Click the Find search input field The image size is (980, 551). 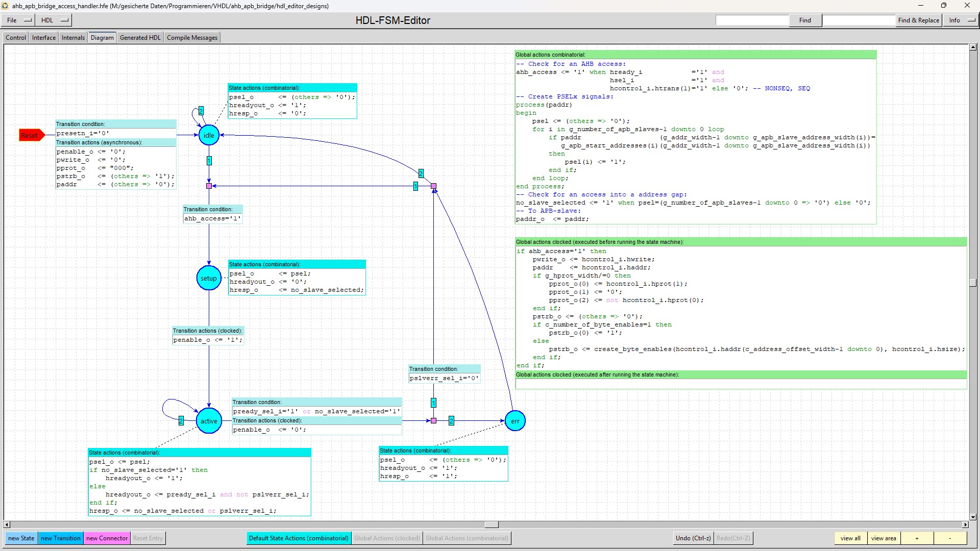pyautogui.click(x=752, y=20)
